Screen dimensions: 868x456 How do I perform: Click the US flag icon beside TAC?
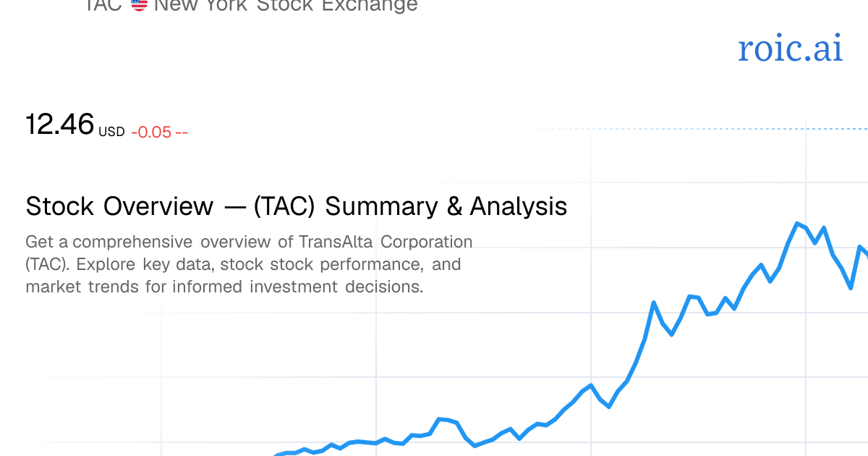click(139, 4)
